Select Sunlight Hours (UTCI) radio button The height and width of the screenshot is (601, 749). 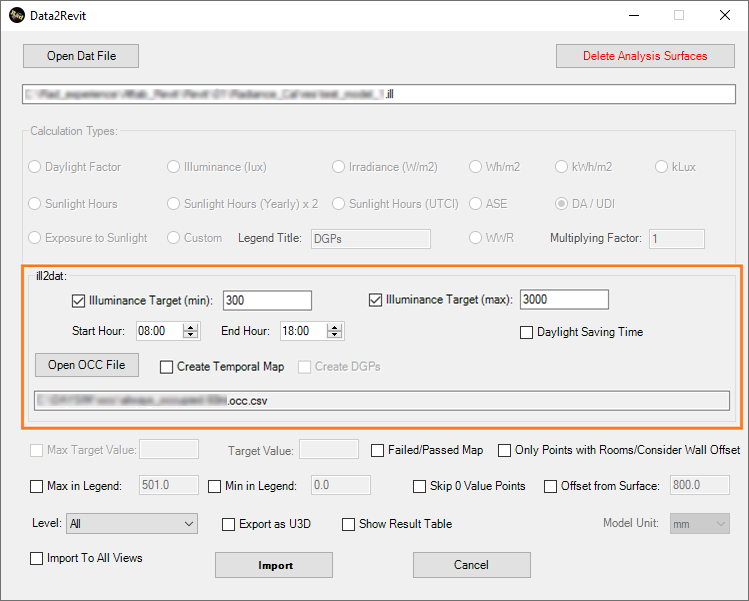tap(338, 204)
